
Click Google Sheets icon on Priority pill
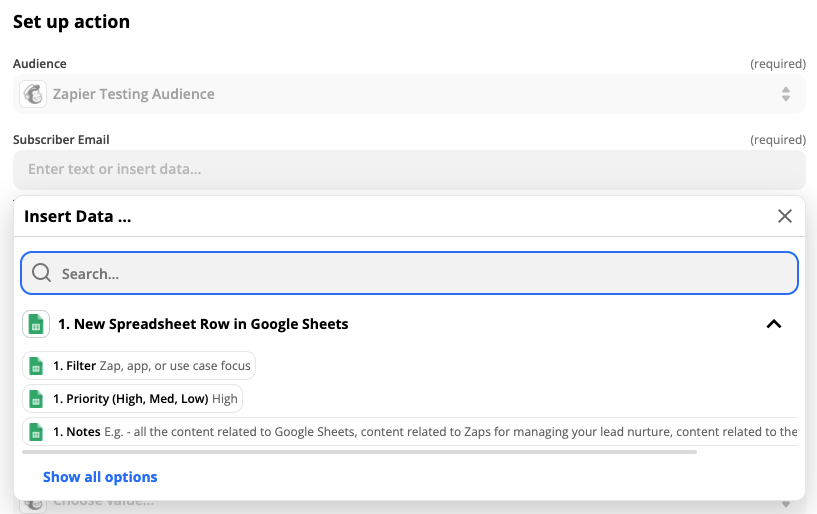tap(37, 399)
